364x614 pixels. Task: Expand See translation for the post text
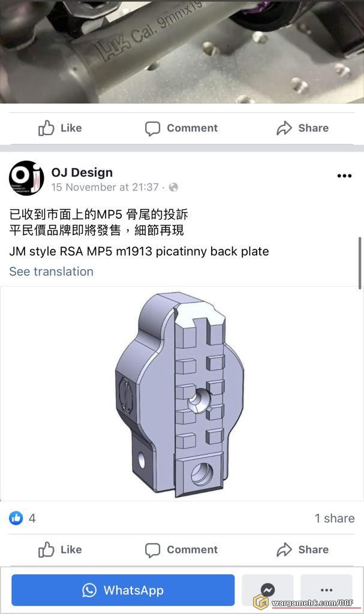click(x=52, y=272)
